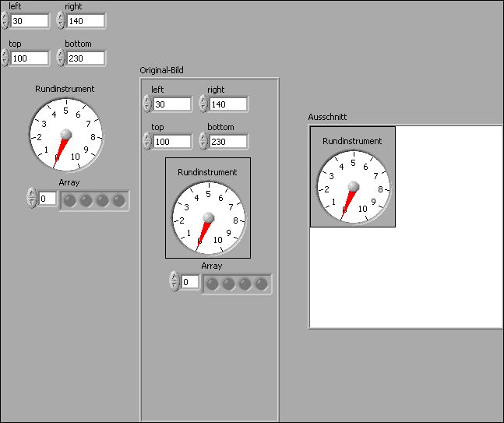Click the 'Rundinstrument' label inside the Ausschnitt picture
Viewport: 504px width, 423px height.
point(352,141)
